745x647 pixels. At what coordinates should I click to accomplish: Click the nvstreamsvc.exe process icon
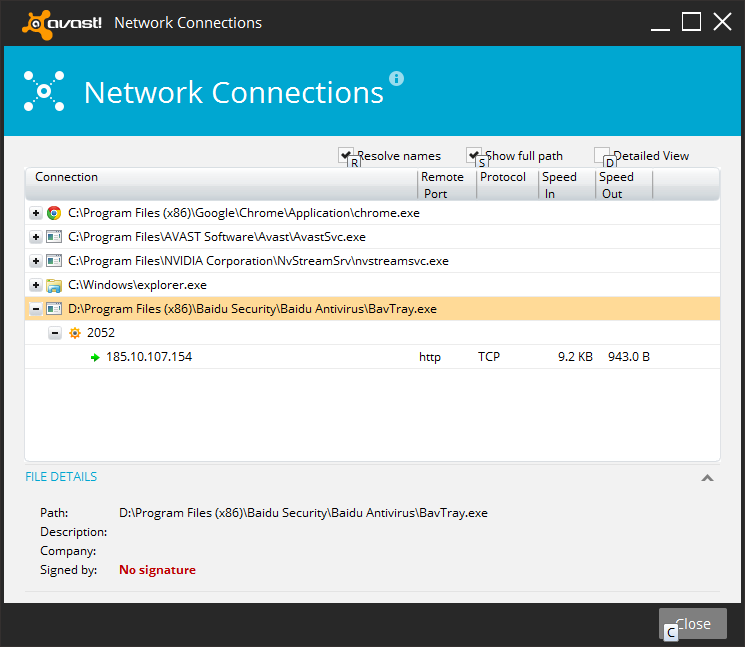point(54,261)
